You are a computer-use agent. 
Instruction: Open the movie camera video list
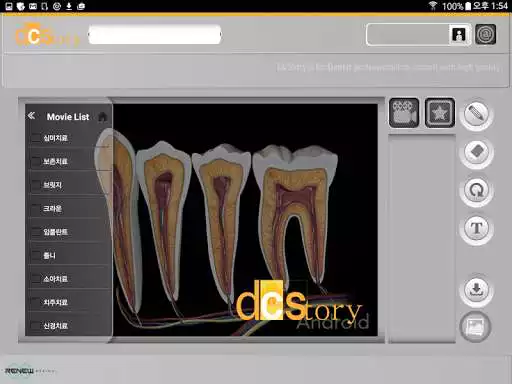coord(404,113)
